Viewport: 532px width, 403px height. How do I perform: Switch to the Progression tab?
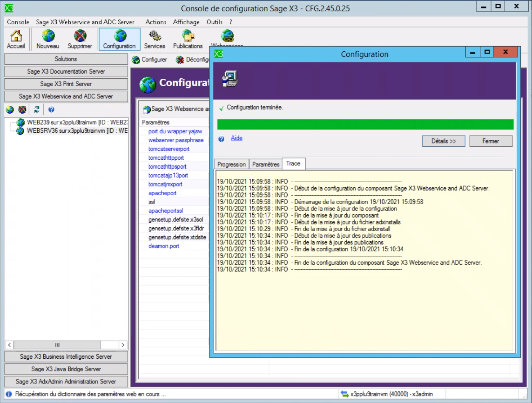pos(232,164)
